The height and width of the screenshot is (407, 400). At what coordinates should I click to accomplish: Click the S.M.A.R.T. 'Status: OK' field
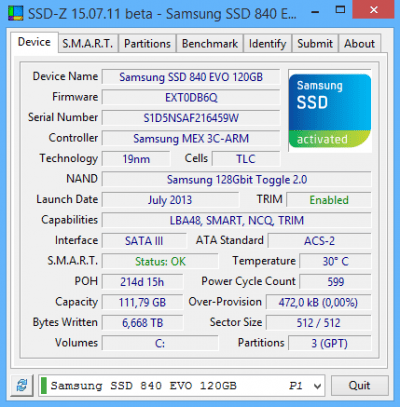(160, 261)
